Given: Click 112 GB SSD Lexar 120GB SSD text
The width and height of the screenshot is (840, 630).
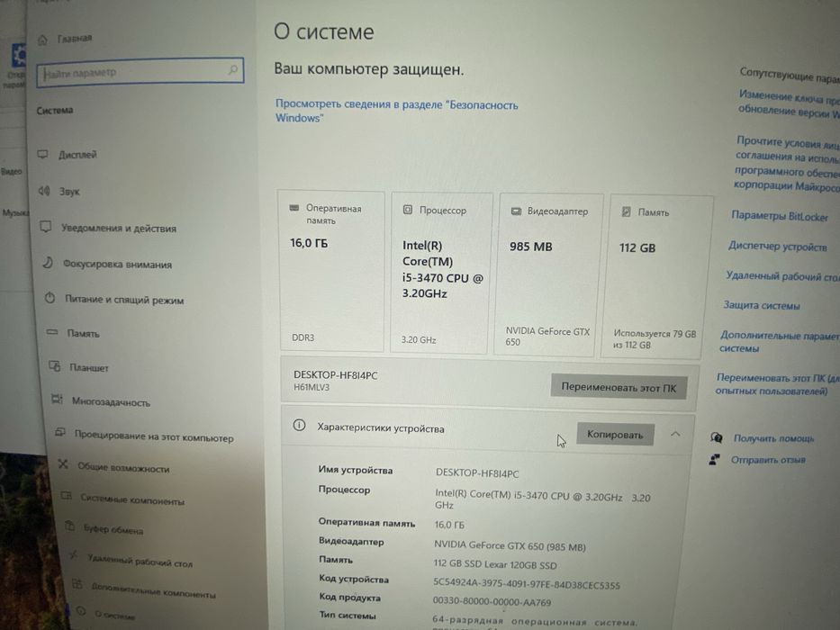Looking at the screenshot, I should [x=495, y=564].
